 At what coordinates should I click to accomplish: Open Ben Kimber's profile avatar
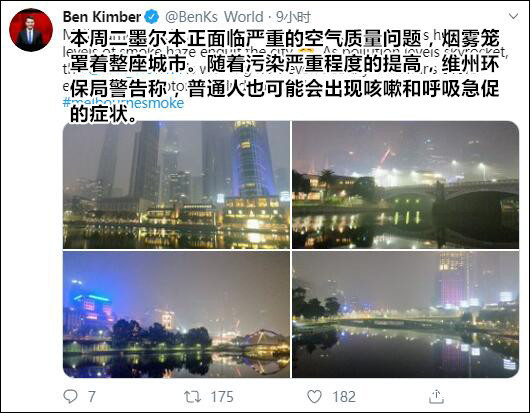31,30
